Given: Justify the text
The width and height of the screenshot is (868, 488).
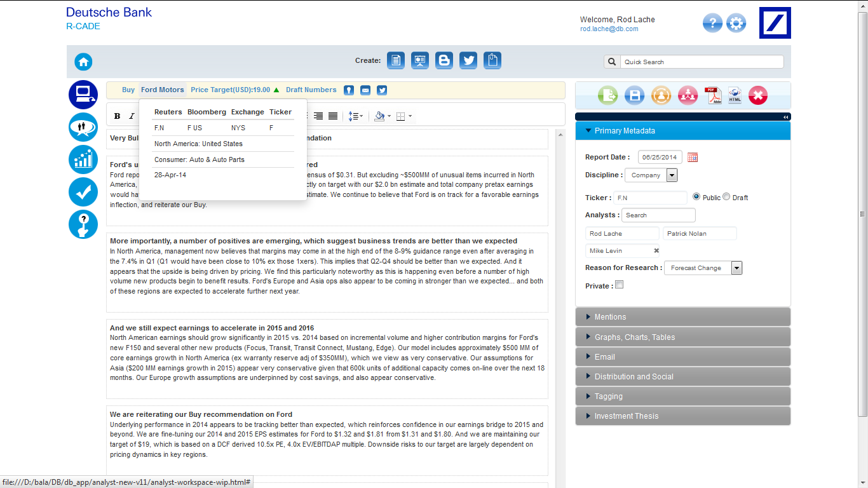Looking at the screenshot, I should click(332, 116).
